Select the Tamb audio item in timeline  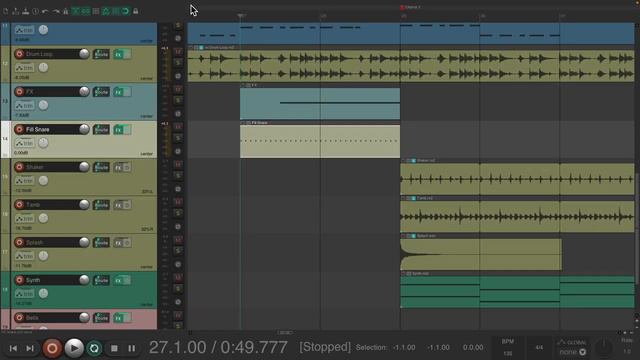click(517, 217)
